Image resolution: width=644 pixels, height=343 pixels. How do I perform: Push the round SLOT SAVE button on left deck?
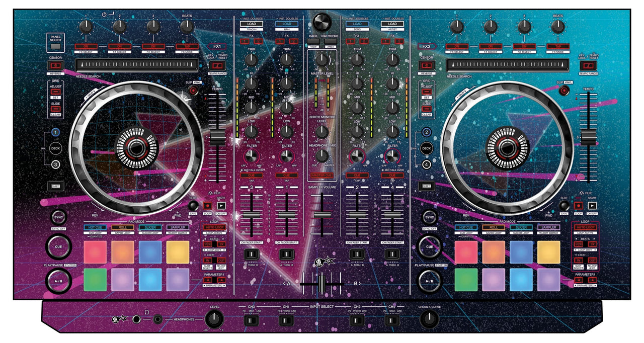coord(193,205)
